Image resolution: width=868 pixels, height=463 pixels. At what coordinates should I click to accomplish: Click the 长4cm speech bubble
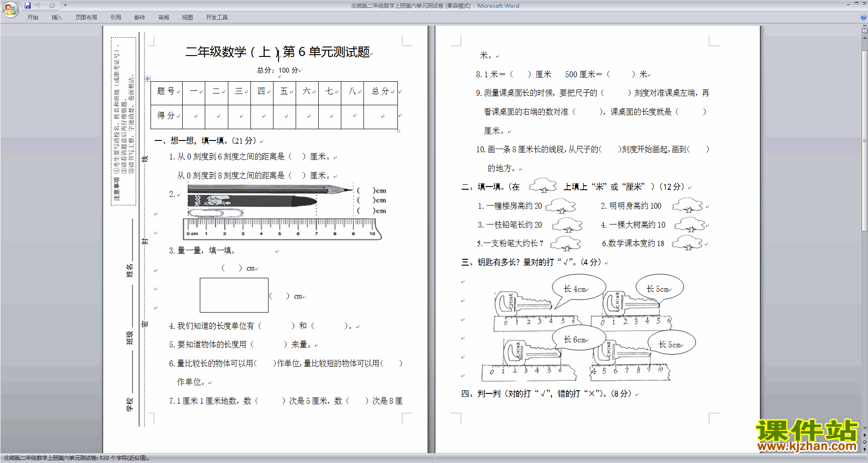click(x=579, y=287)
